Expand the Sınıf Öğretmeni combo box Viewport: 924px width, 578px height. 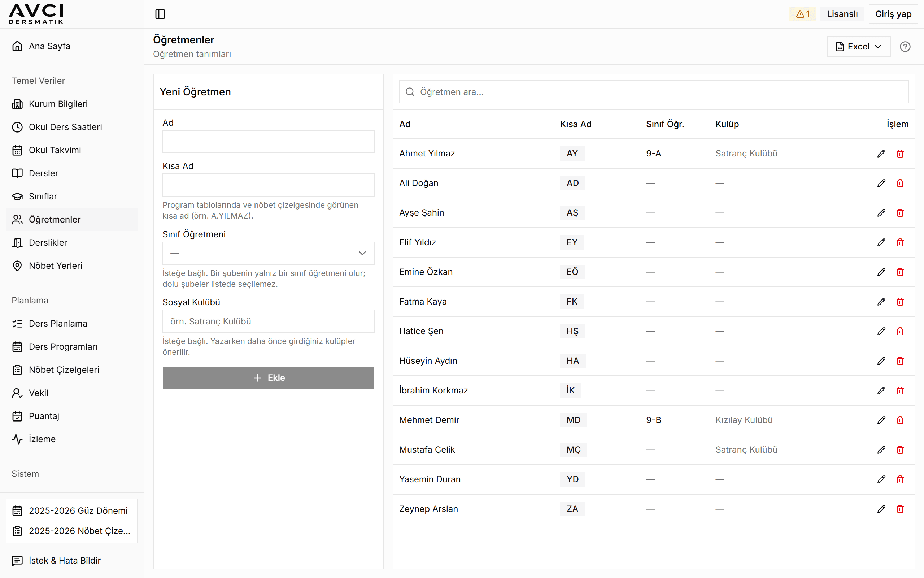click(269, 253)
